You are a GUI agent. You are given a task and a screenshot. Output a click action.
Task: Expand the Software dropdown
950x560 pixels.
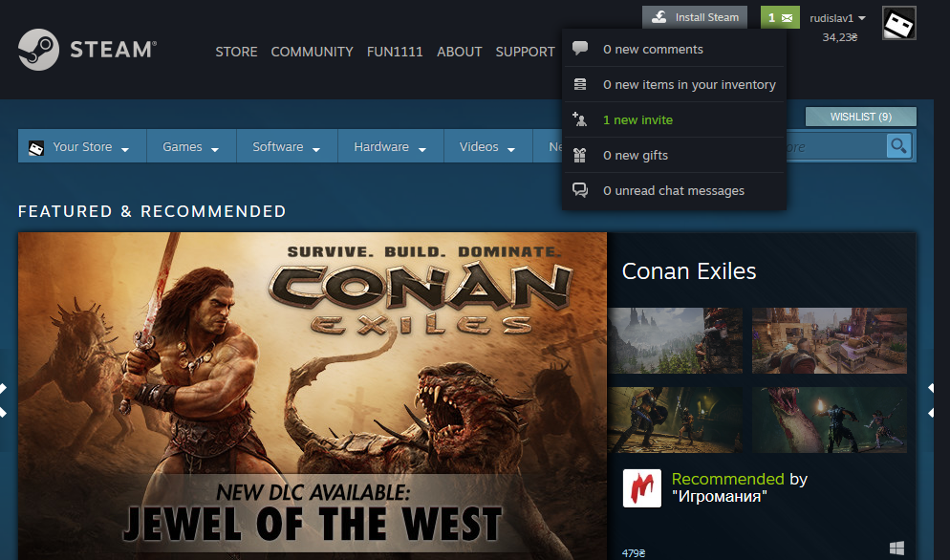315,149
